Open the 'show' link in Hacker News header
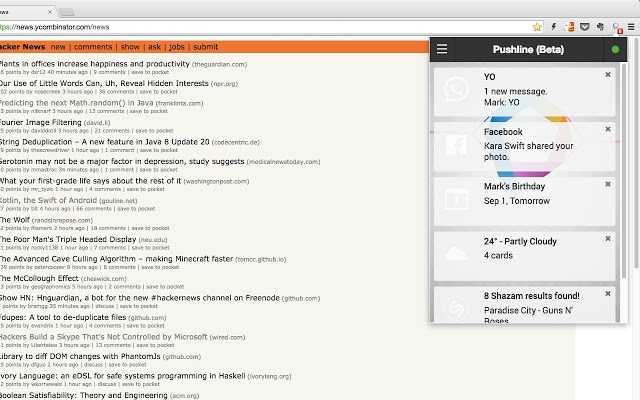This screenshot has width=640, height=400. [130, 47]
